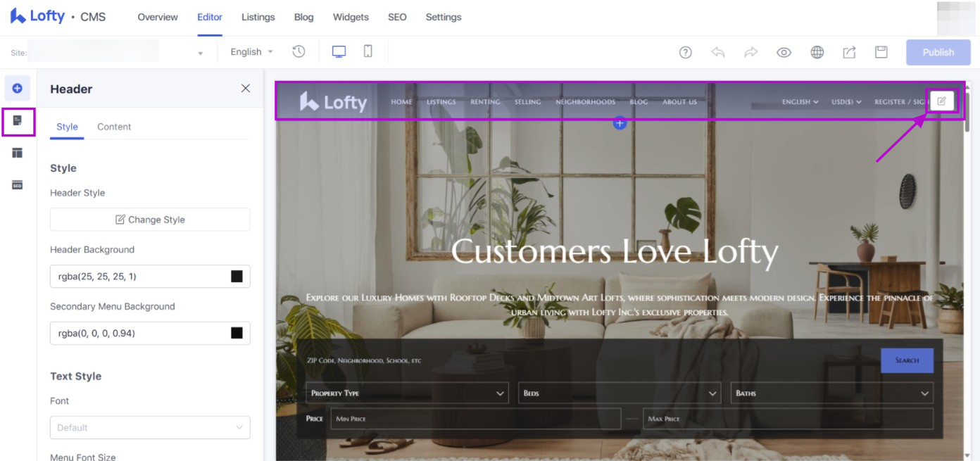980x461 pixels.
Task: Click the undo arrow icon
Action: [718, 52]
